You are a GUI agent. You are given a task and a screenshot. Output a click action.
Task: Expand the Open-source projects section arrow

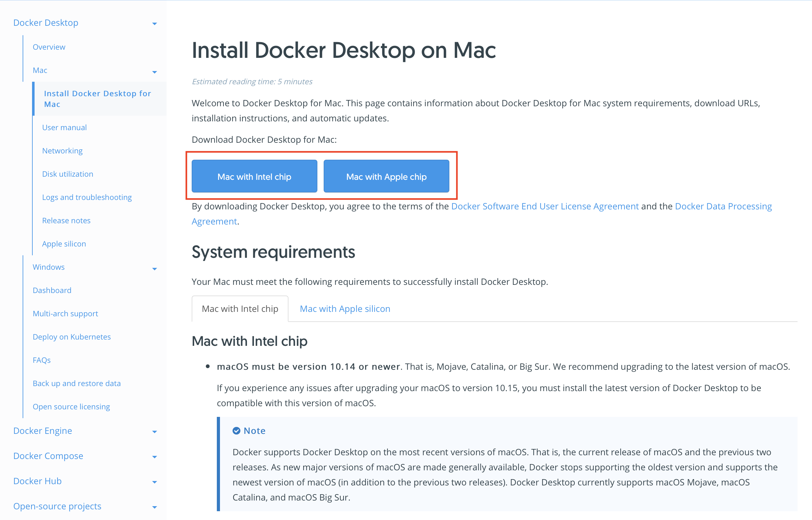click(154, 507)
